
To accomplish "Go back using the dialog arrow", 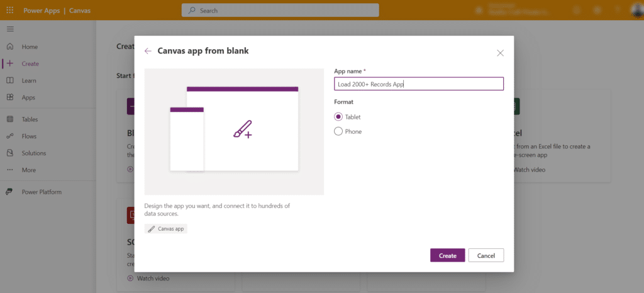I will pyautogui.click(x=148, y=51).
